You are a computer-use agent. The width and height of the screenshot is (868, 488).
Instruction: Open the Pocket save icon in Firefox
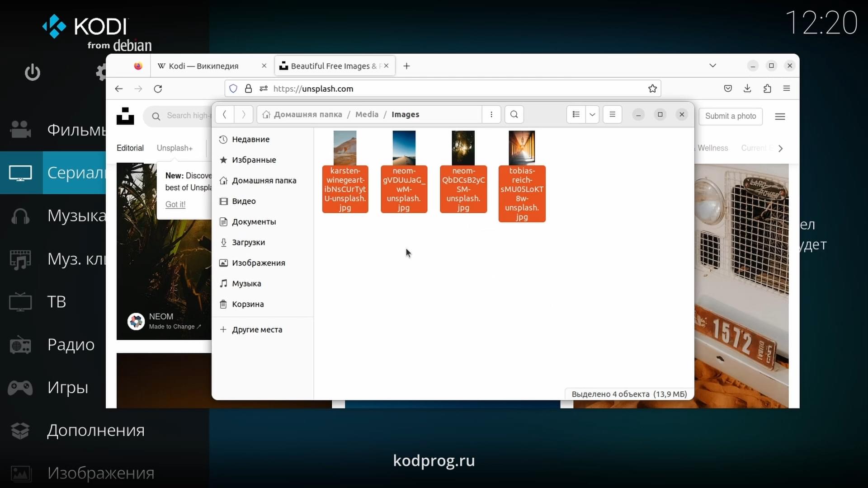point(728,89)
